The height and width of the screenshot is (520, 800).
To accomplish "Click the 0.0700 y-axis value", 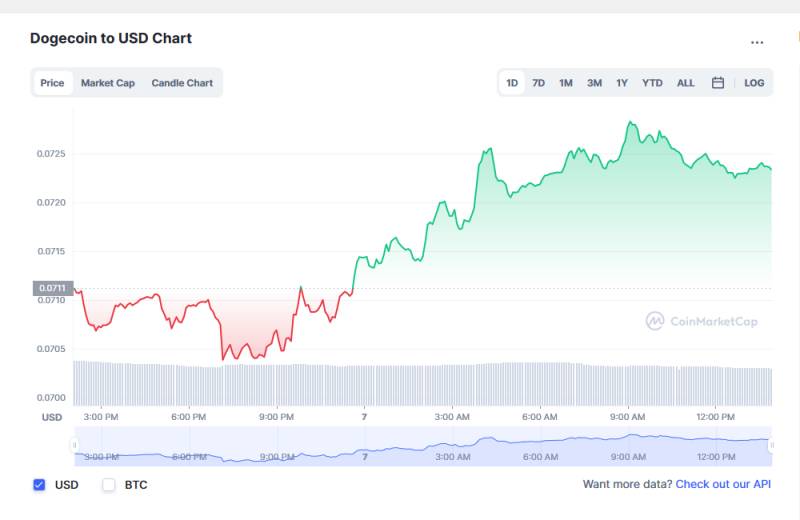I will coord(51,398).
